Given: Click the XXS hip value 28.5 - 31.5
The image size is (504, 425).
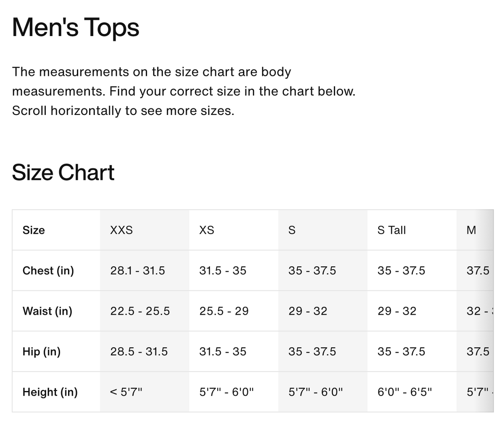Looking at the screenshot, I should [x=139, y=351].
